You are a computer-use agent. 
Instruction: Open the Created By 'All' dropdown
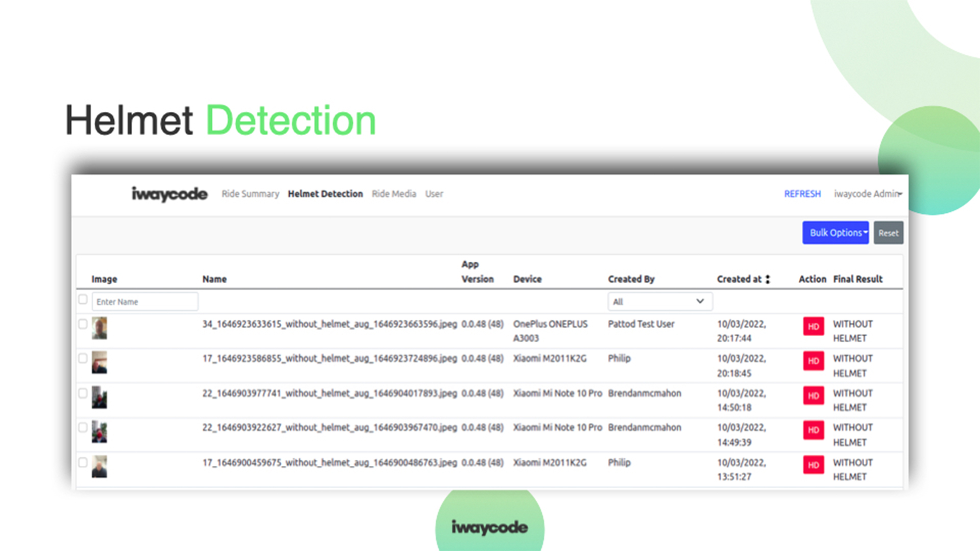click(659, 302)
